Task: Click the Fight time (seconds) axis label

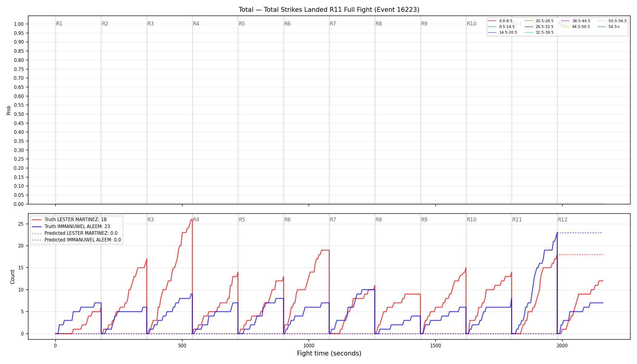Action: (329, 353)
